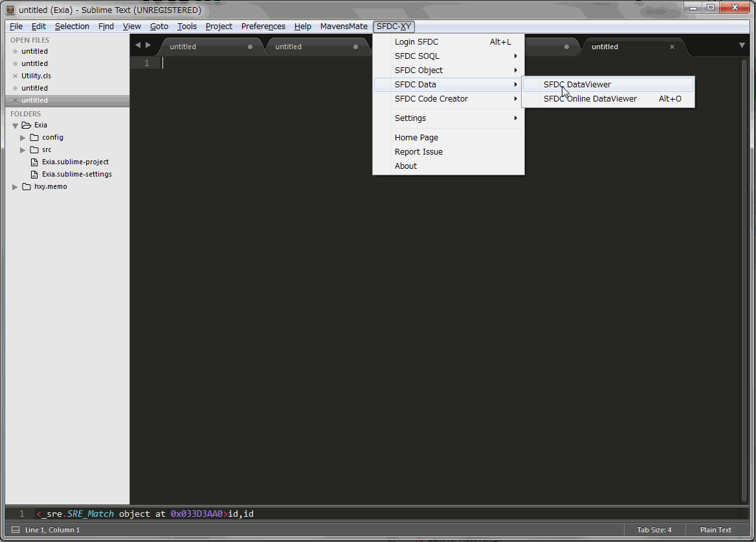Open the MavensMate menu
Screen dimensions: 756x542
pos(344,27)
